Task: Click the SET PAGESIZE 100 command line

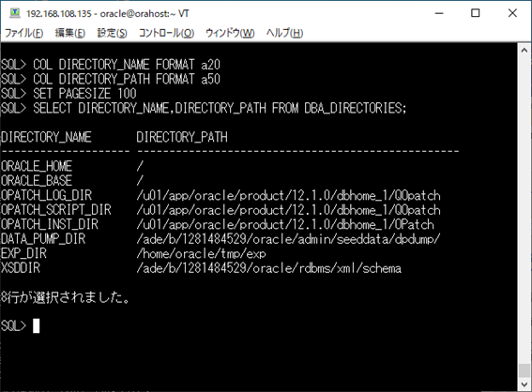Action: tap(68, 93)
